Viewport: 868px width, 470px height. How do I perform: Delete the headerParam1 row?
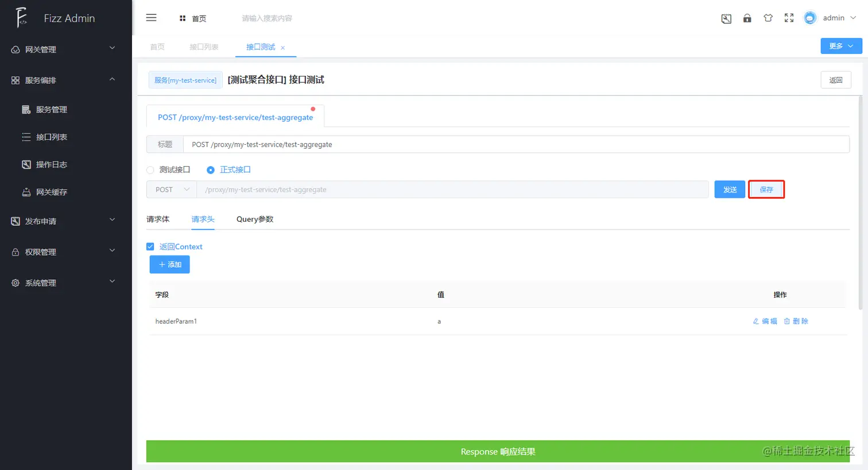point(796,321)
